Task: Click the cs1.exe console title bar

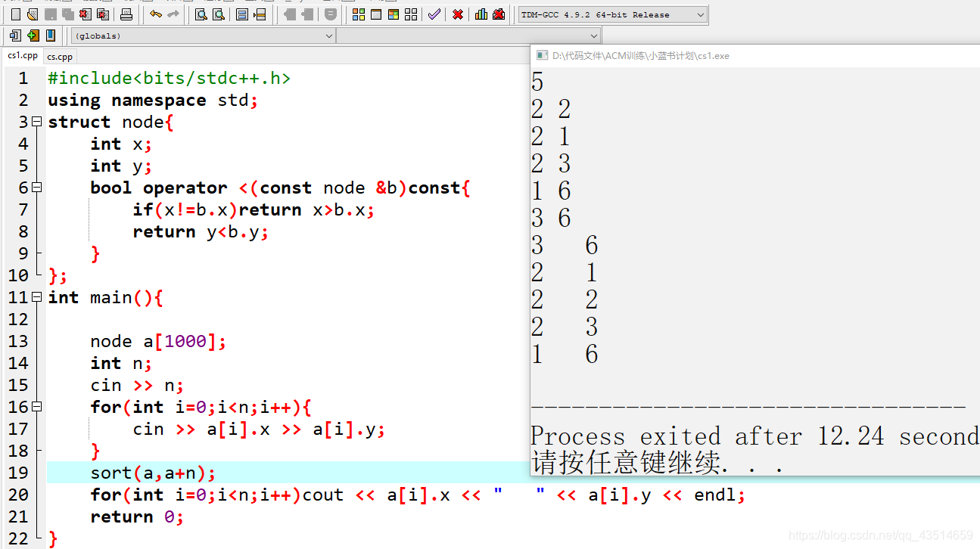Action: pyautogui.click(x=755, y=55)
